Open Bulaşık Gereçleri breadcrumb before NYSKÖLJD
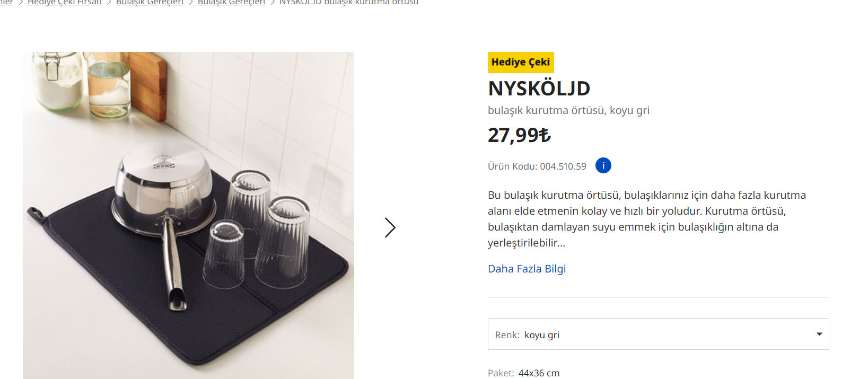The height and width of the screenshot is (379, 868). (231, 3)
